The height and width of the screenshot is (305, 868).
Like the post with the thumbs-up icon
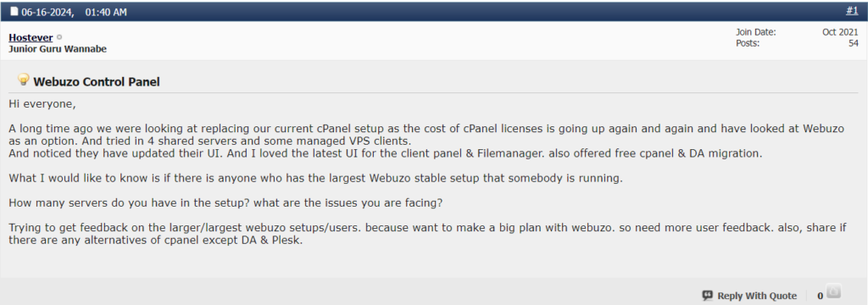click(x=833, y=291)
